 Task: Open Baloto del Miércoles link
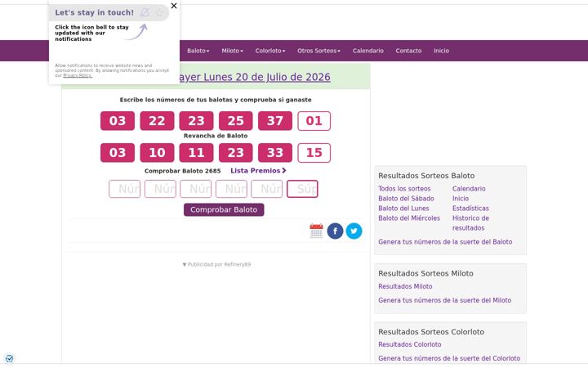pos(409,218)
